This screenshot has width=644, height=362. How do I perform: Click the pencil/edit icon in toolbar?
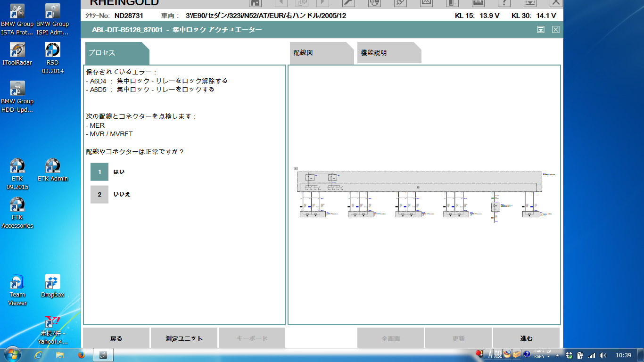coord(400,2)
